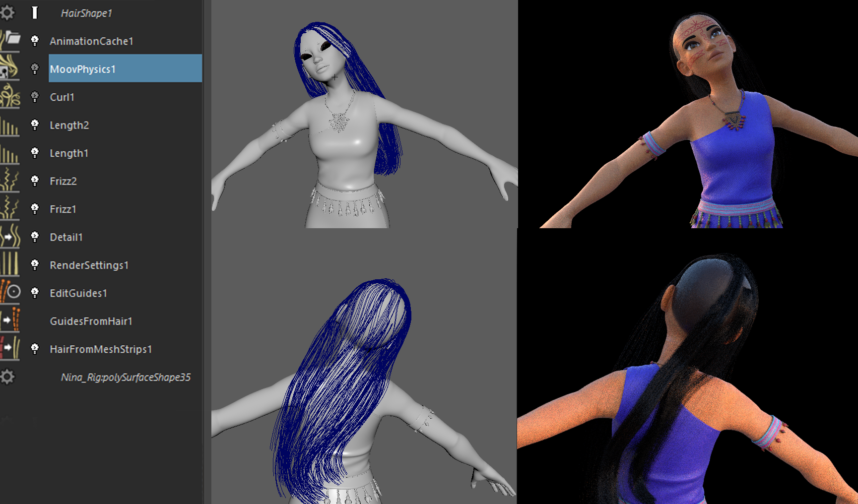The height and width of the screenshot is (504, 858).
Task: Toggle the AnimationCache1 lightbulb
Action: click(x=35, y=41)
